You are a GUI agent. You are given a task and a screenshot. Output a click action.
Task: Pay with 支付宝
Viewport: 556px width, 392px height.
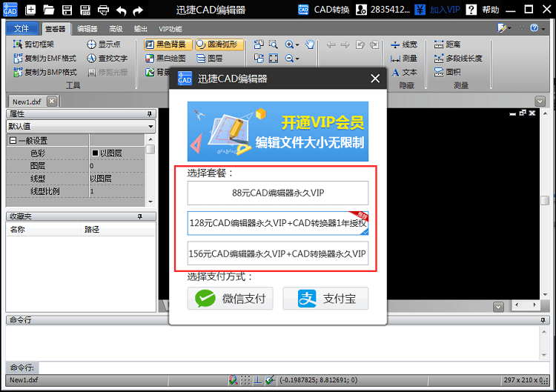(325, 299)
